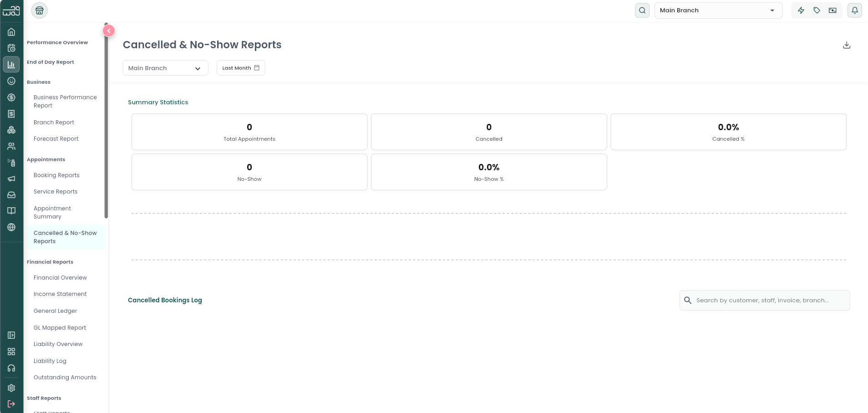Open the top bar Main Branch selector
The image size is (868, 413).
[718, 10]
